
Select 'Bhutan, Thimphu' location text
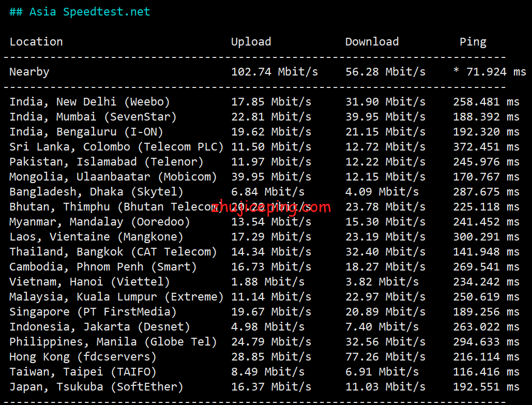pos(60,207)
